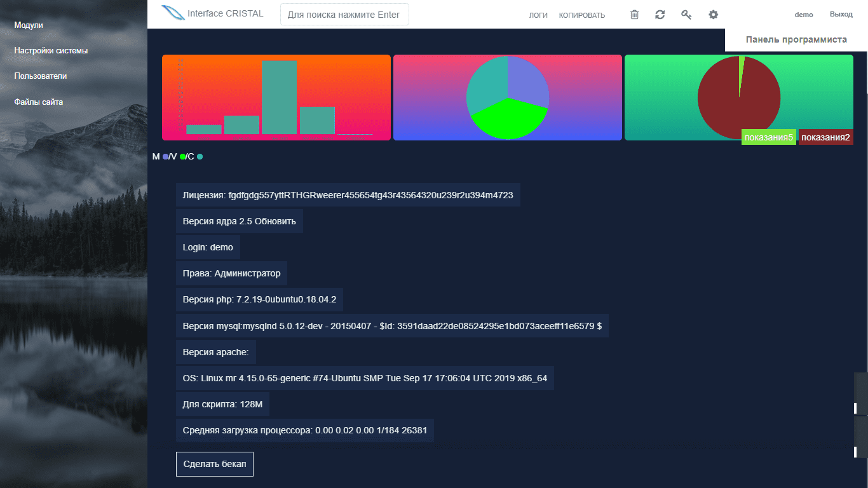This screenshot has width=868, height=488.
Task: Select Файлы сайта in the sidebar
Action: (38, 102)
